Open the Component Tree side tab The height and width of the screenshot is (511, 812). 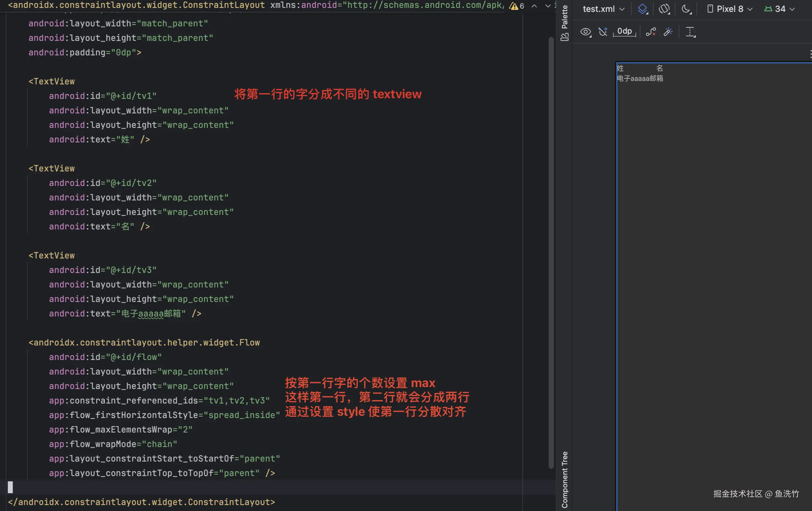coord(565,479)
